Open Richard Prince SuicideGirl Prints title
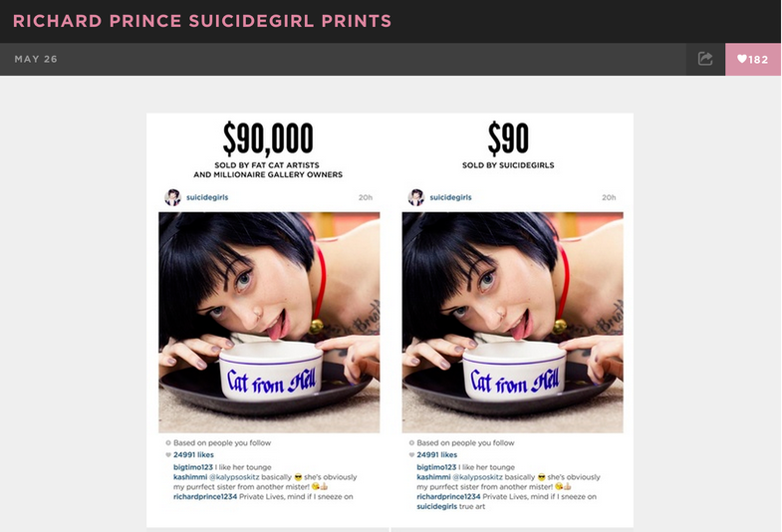Viewport: 782px width, 532px height. (x=202, y=21)
